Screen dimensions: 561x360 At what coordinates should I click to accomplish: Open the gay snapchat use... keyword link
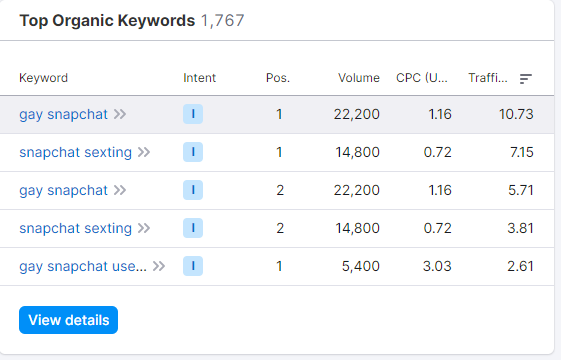[x=83, y=266]
